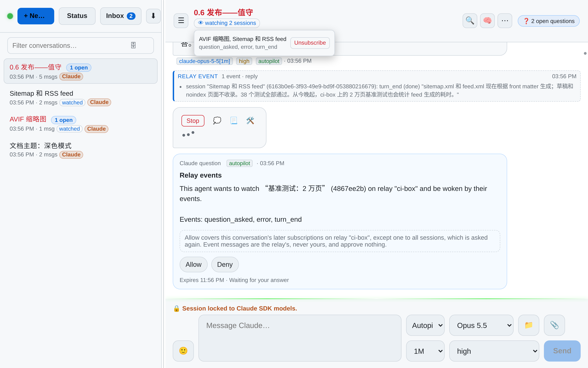Click the New conversation button
Image resolution: width=588 pixels, height=368 pixels.
pyautogui.click(x=36, y=16)
